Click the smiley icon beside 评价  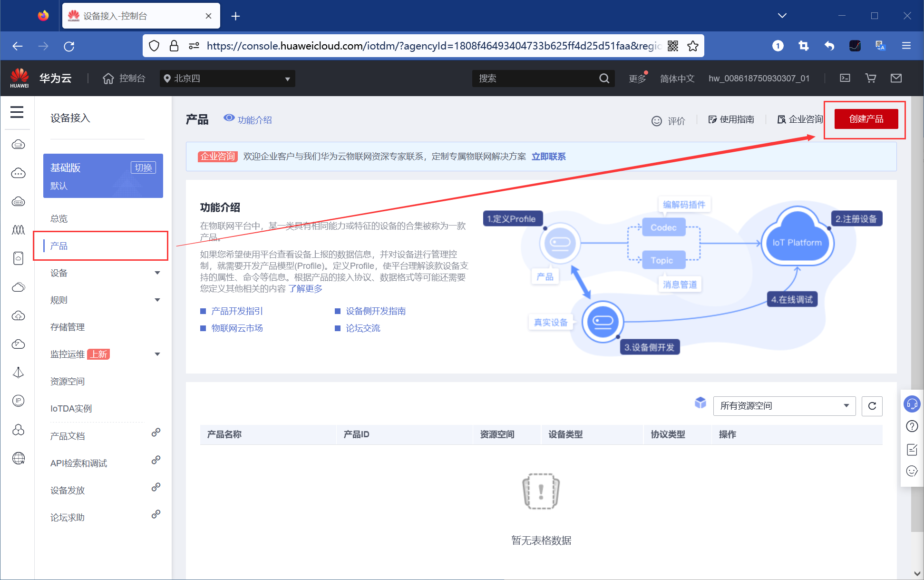coord(657,120)
